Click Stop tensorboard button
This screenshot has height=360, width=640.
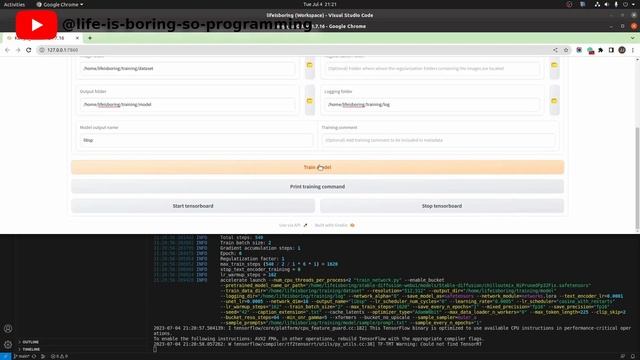pyautogui.click(x=442, y=206)
